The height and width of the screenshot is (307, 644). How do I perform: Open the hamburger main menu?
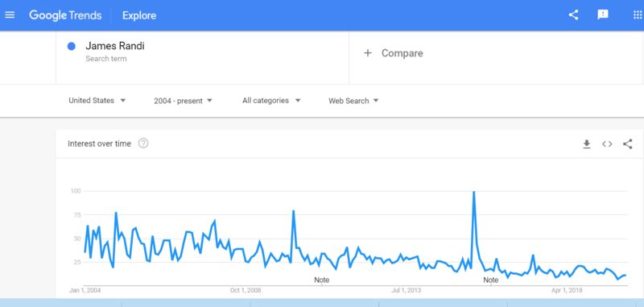[x=10, y=15]
